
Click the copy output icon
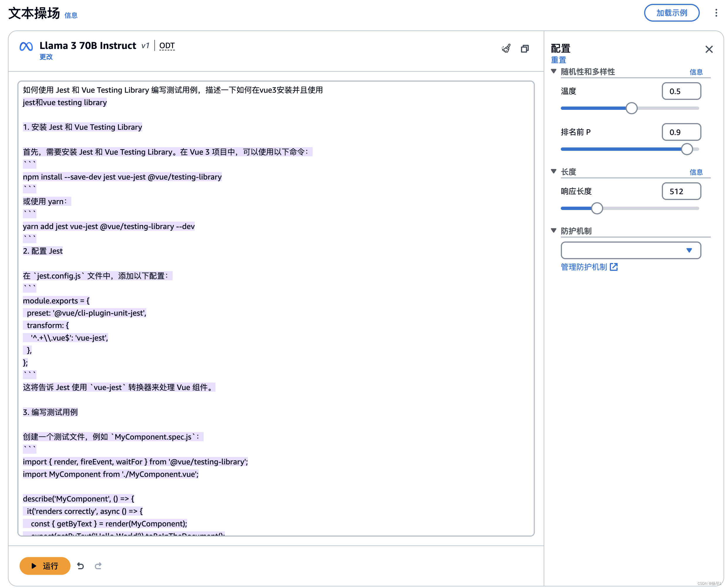click(524, 49)
